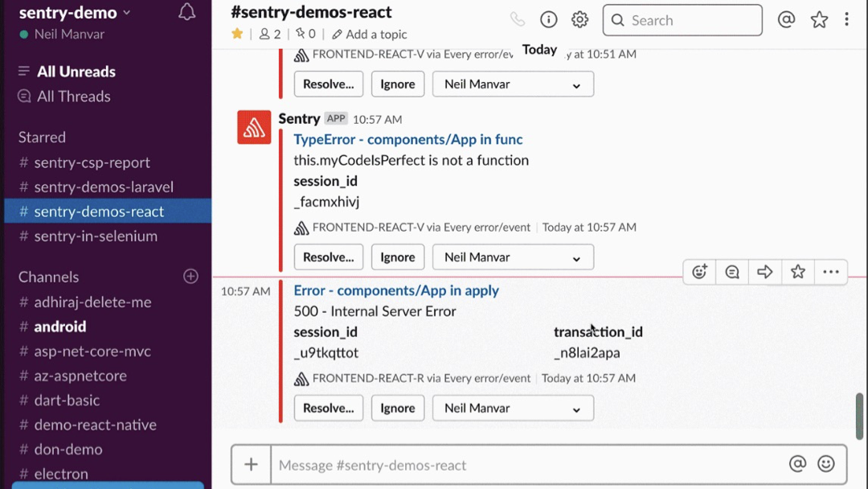Click Today at 10:57 AM under FRONTEND-REACT-V
Image resolution: width=868 pixels, height=489 pixels.
[x=590, y=227]
